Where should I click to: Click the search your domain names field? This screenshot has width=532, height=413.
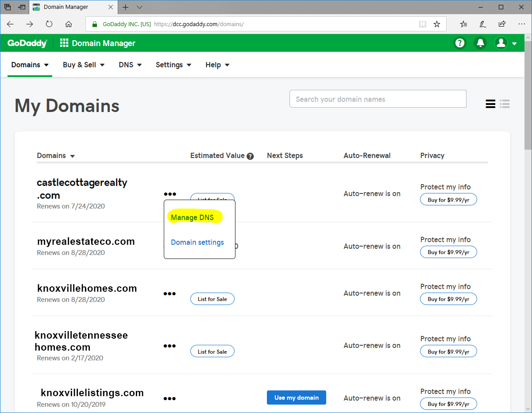coord(378,99)
